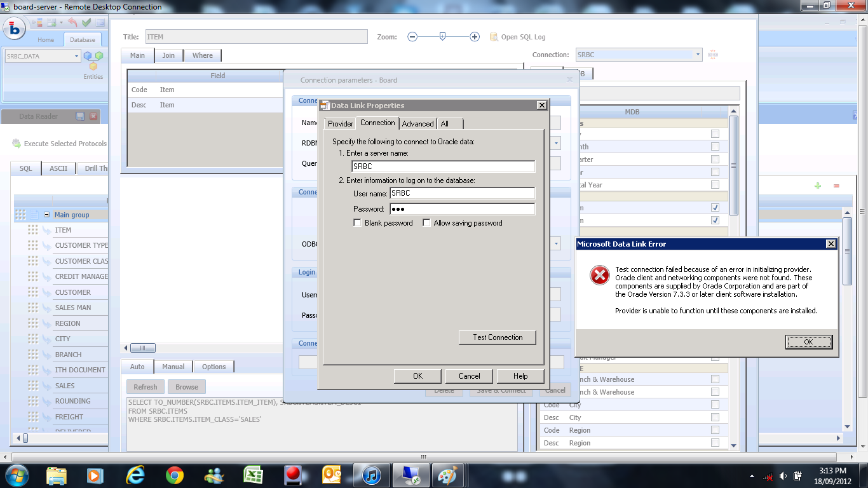Collapse the Main group tree node
This screenshot has width=868, height=488.
[x=46, y=215]
